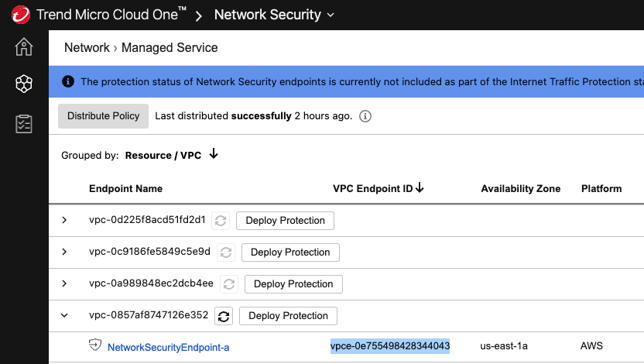Click the Network breadcrumb
644x364 pixels.
pos(87,48)
